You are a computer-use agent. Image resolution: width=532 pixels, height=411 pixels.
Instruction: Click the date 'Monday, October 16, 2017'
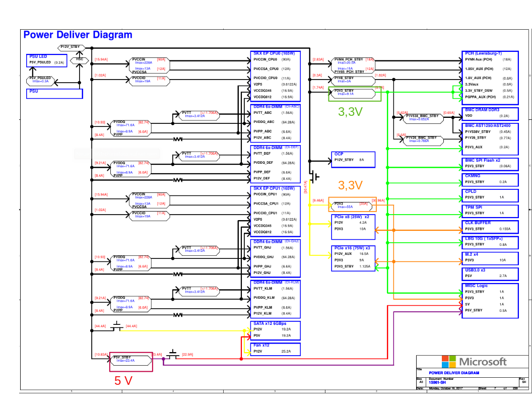[x=448, y=388]
